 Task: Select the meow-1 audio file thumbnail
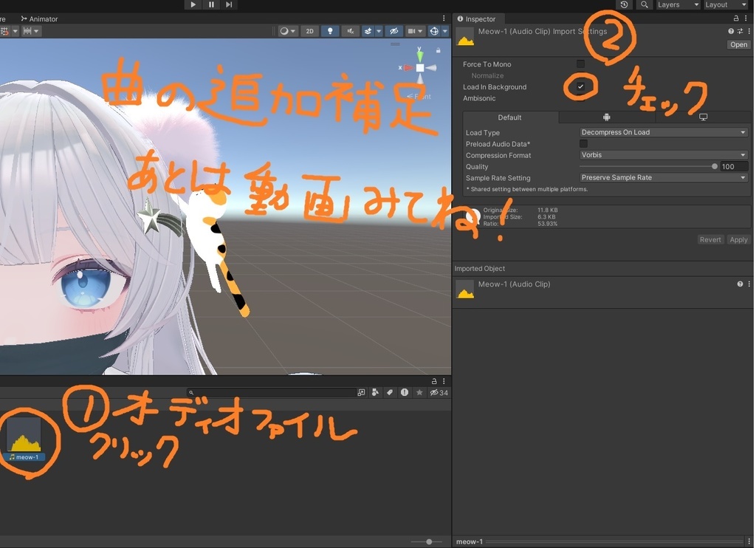point(24,432)
